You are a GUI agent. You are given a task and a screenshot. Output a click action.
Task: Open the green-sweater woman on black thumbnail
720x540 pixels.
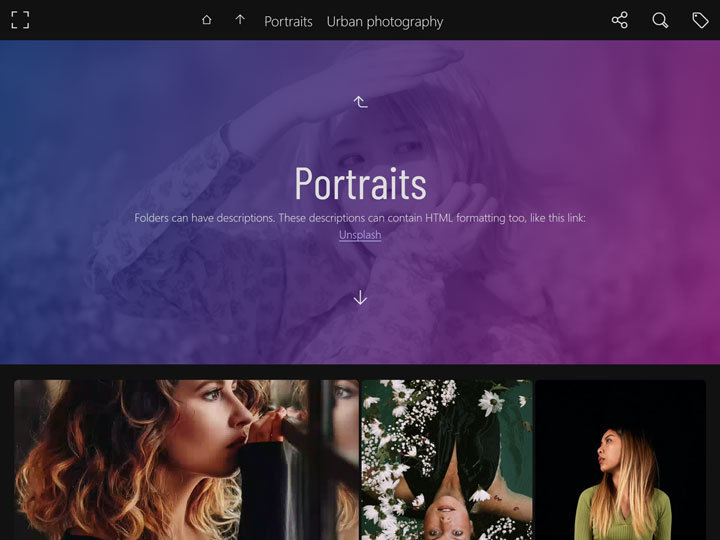(x=620, y=460)
